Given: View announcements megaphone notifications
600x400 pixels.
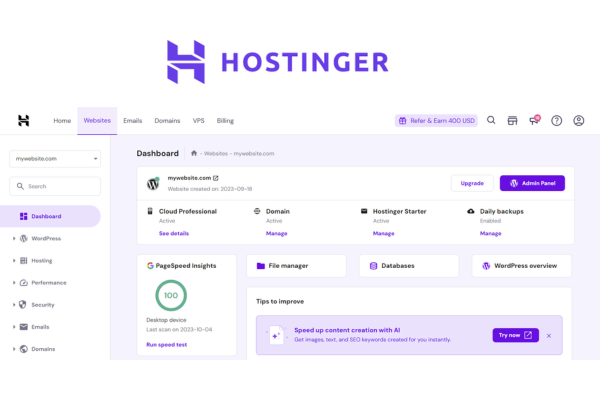Looking at the screenshot, I should click(x=534, y=120).
